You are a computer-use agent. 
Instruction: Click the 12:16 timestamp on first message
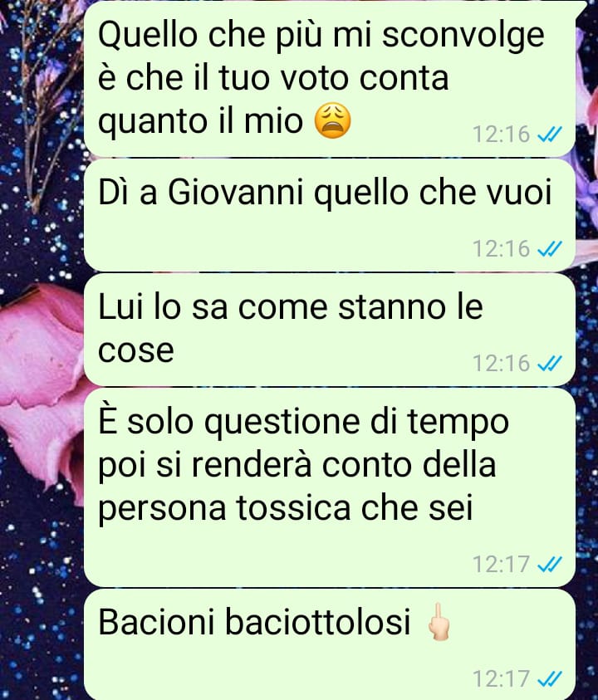pyautogui.click(x=502, y=134)
